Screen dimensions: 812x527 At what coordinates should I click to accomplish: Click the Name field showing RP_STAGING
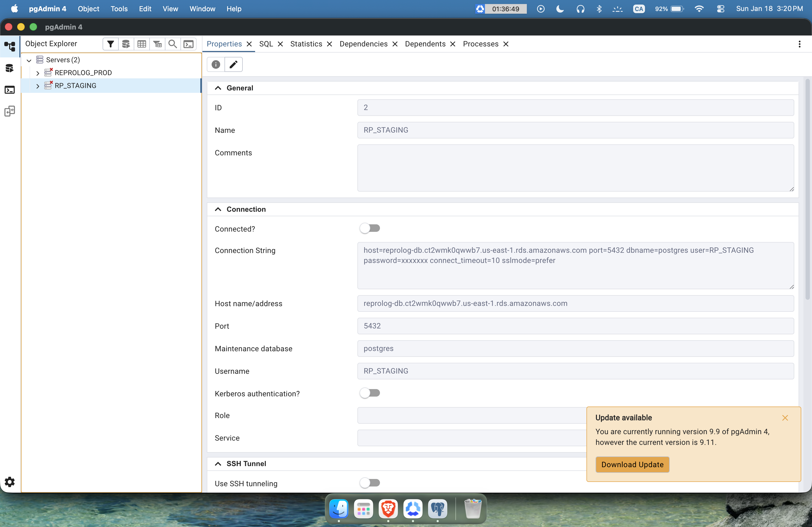point(575,130)
